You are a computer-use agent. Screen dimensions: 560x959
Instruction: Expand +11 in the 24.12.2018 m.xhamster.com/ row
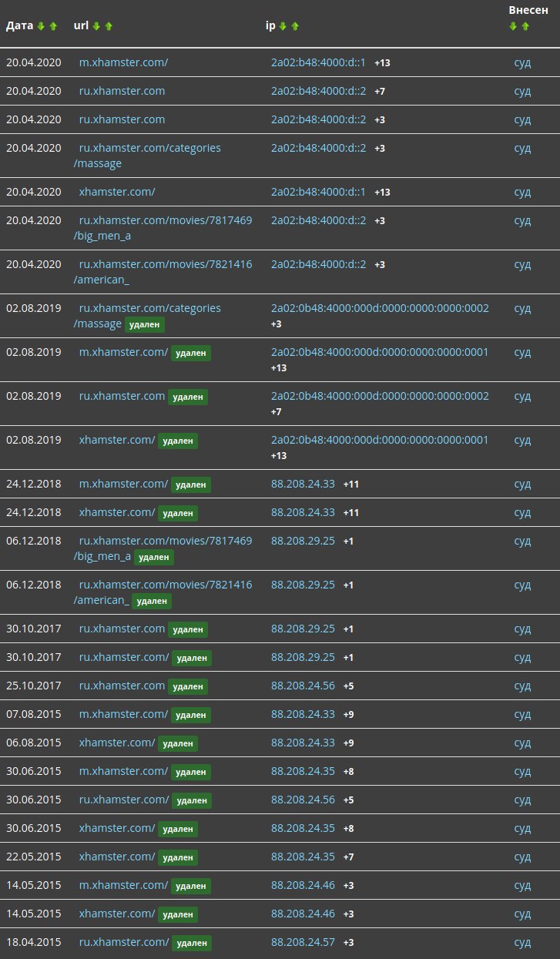coord(351,485)
